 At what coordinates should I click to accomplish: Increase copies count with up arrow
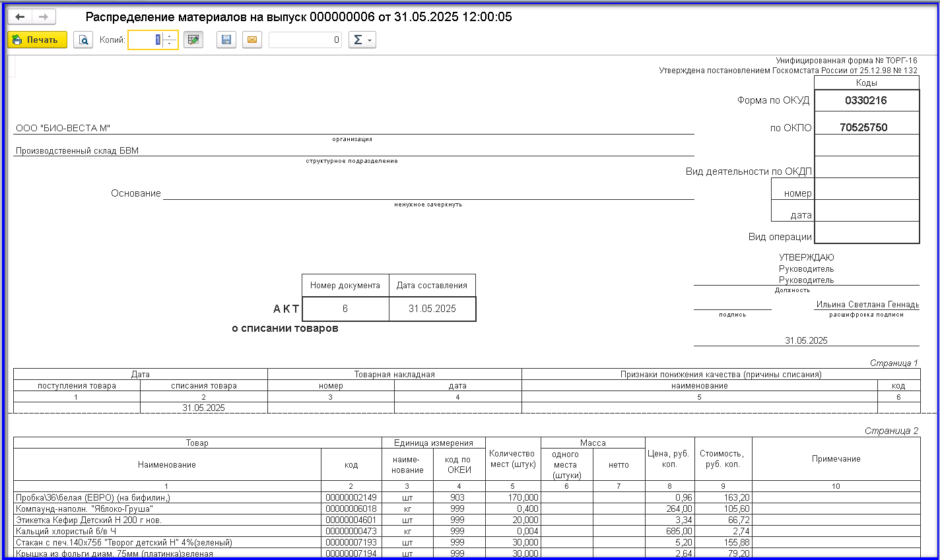(170, 36)
